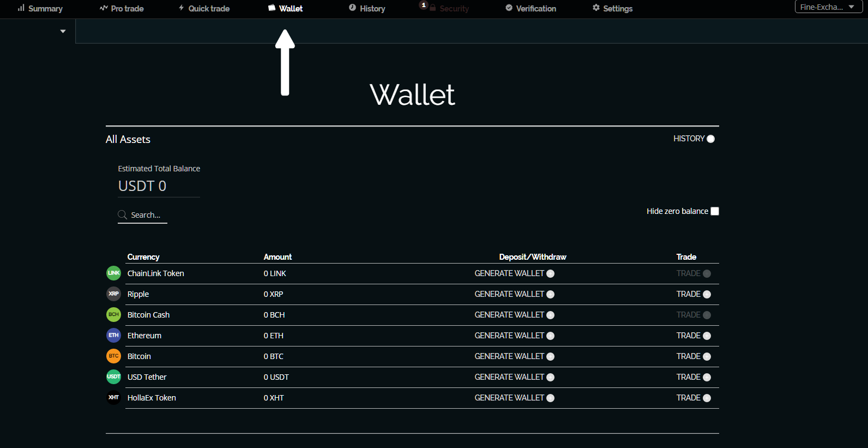Open the Verification tab
This screenshot has width=868, height=448.
531,8
